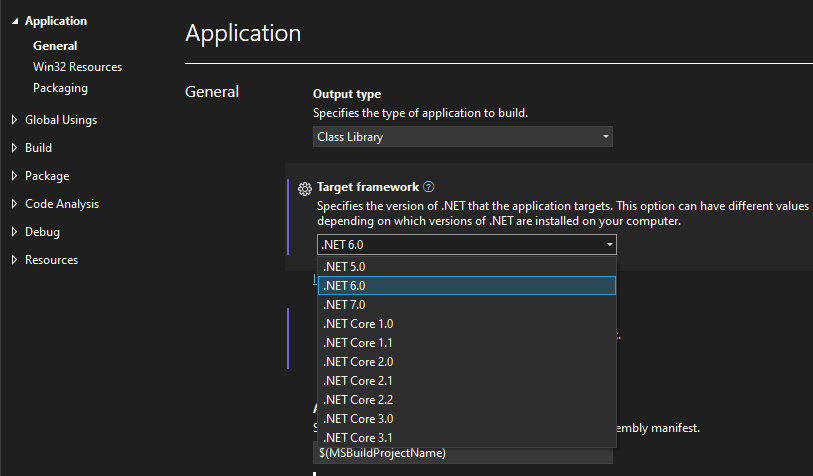Expand the Global Usings section
This screenshot has height=476, width=813.
[15, 120]
